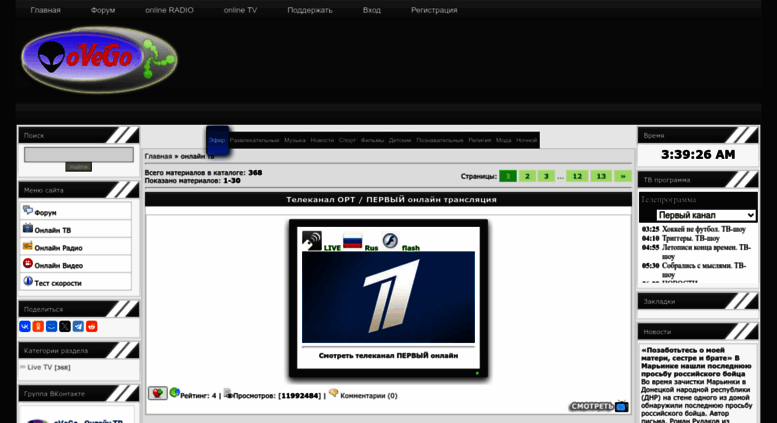Select the Развлекательные category tab
The width and height of the screenshot is (777, 423).
point(254,140)
